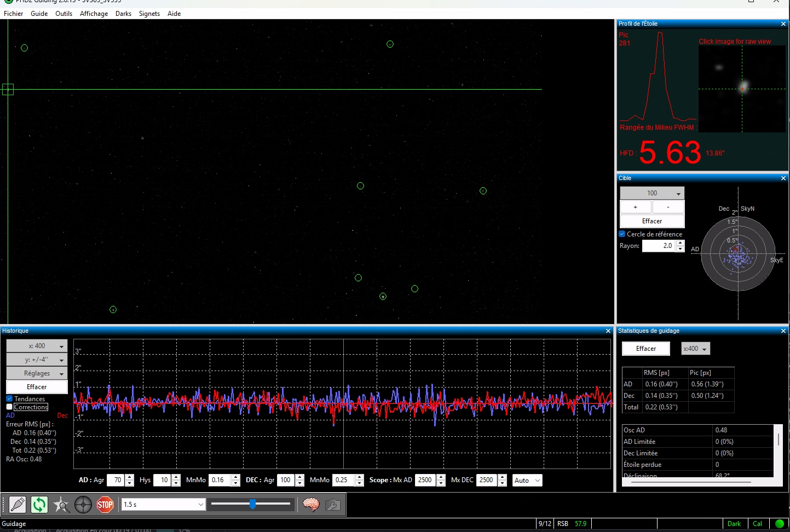Image resolution: width=790 pixels, height=532 pixels.
Task: Open the y: +/-4'' scale dropdown
Action: [37, 360]
